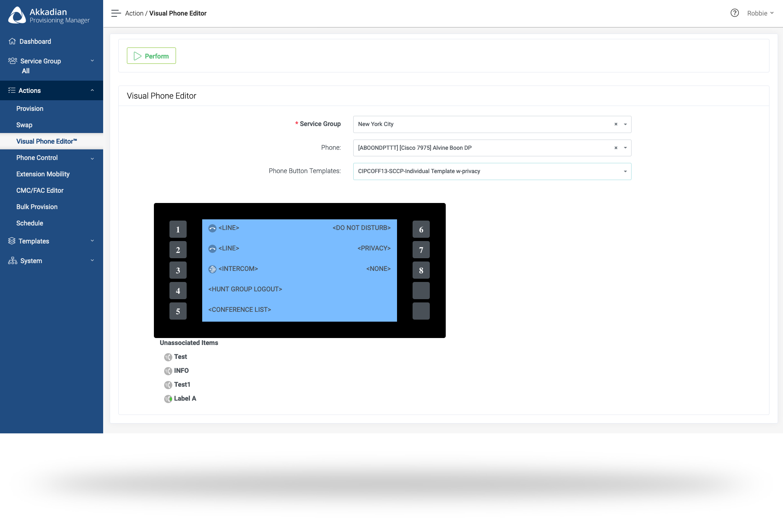Image resolution: width=783 pixels, height=532 pixels.
Task: Click the second LINE phone icon
Action: tap(212, 248)
